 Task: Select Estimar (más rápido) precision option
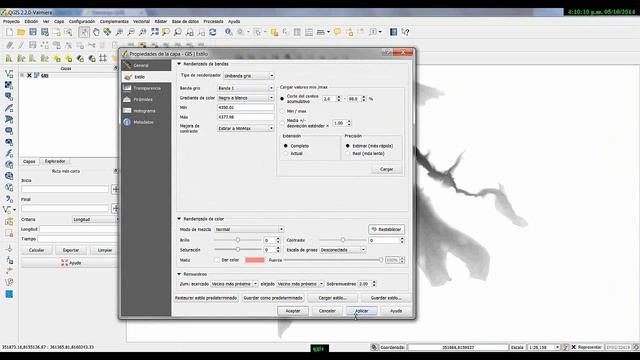click(348, 146)
